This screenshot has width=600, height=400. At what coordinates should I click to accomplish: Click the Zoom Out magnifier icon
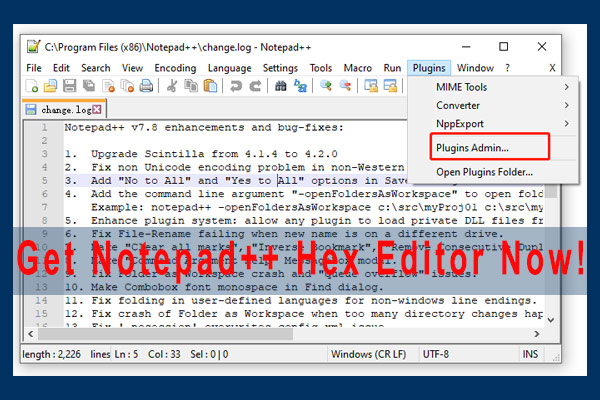click(345, 86)
